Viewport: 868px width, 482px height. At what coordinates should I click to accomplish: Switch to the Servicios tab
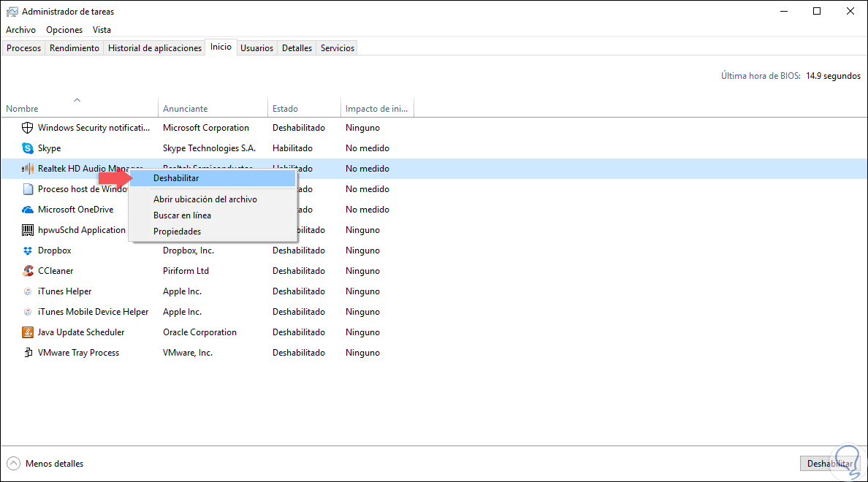pos(337,48)
